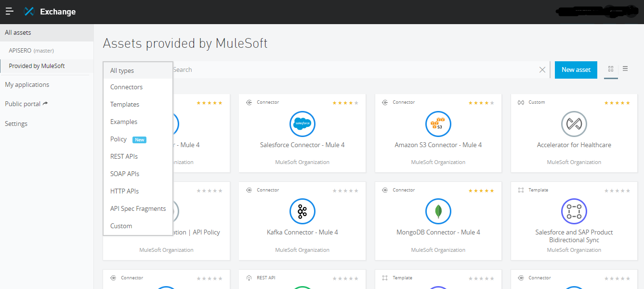This screenshot has width=644, height=289.
Task: Open Salesforce and SAP template logo
Action: pos(574,211)
